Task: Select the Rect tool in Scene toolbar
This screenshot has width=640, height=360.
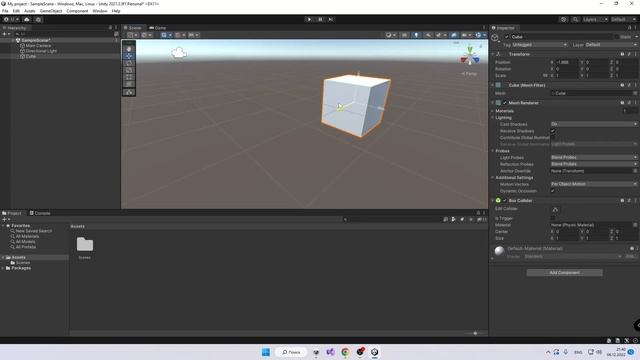Action: click(129, 77)
